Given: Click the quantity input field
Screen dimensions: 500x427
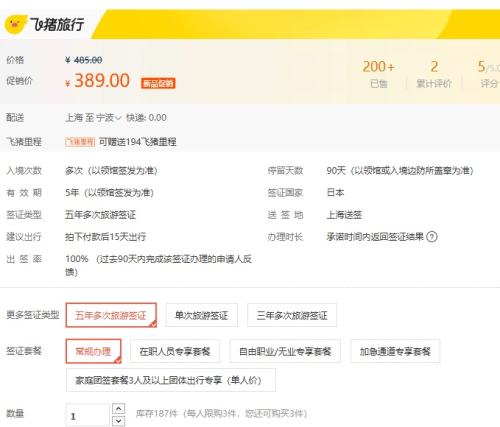Looking at the screenshot, I should coord(88,415).
